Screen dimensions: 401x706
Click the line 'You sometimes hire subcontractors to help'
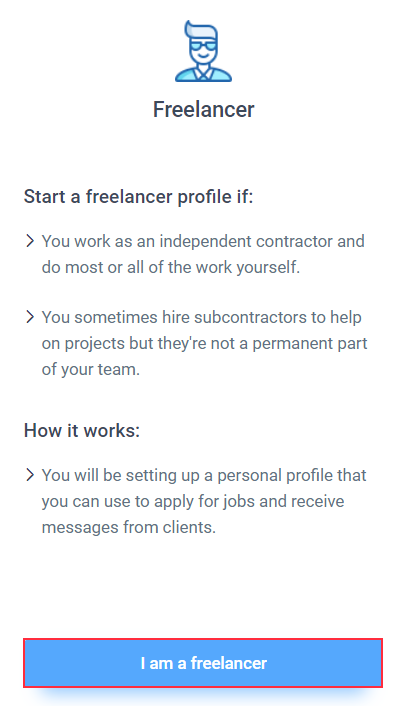(x=202, y=317)
